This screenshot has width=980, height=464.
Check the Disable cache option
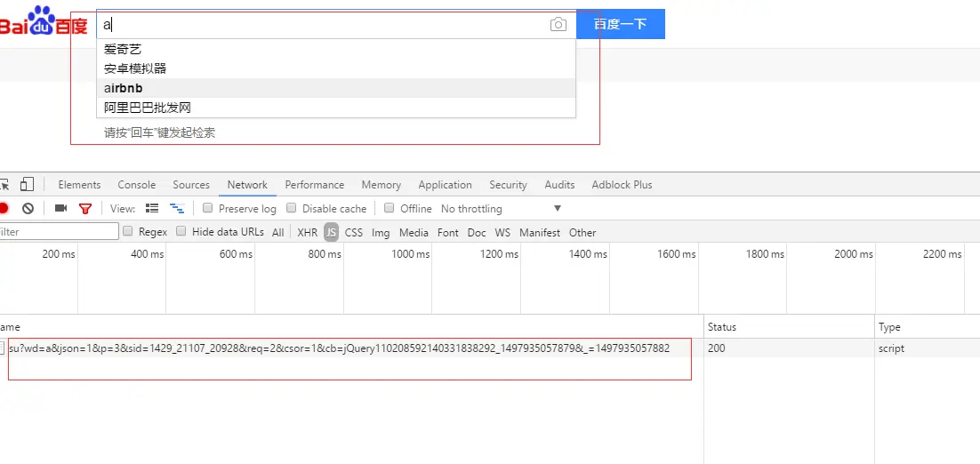tap(292, 208)
